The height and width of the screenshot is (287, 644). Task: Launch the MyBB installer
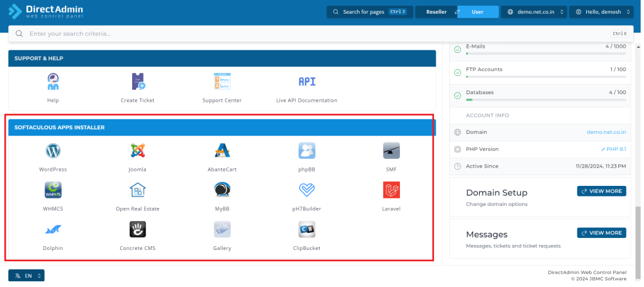[x=222, y=190]
